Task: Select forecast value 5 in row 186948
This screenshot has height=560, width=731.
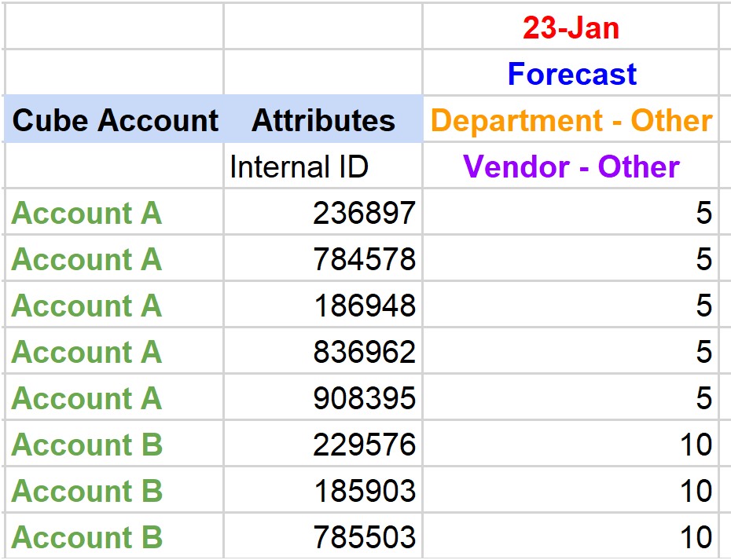Action: [570, 305]
